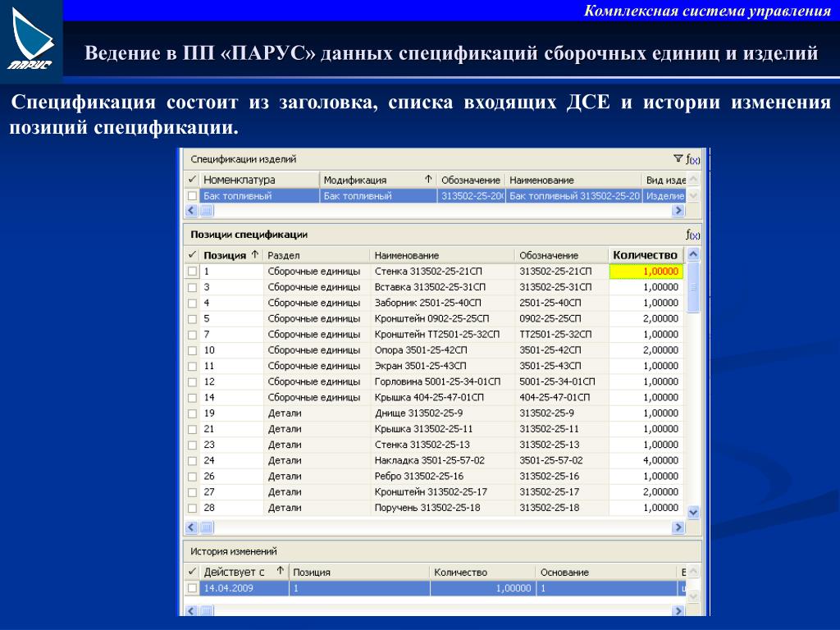
Task: Click the sort arrow in the Позиция column header
Action: coord(255,254)
